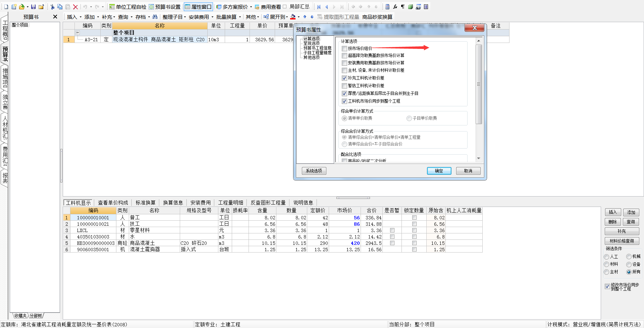Open the 存档 dropdown menu
This screenshot has width=644, height=328.
pyautogui.click(x=143, y=17)
